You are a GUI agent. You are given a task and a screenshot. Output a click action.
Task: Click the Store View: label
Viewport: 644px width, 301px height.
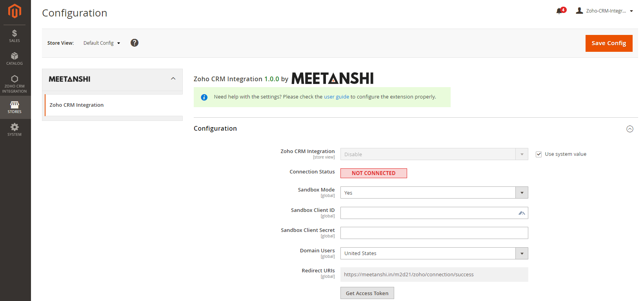[x=61, y=43]
